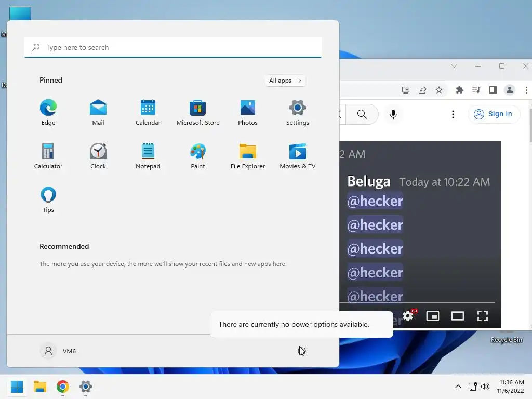Open the Mail pinned app

click(x=98, y=113)
